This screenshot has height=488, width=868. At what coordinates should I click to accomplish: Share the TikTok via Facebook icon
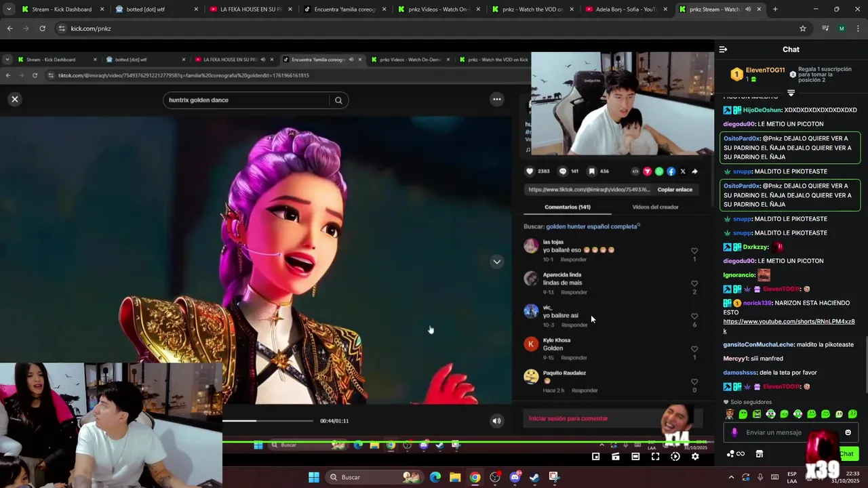point(671,171)
